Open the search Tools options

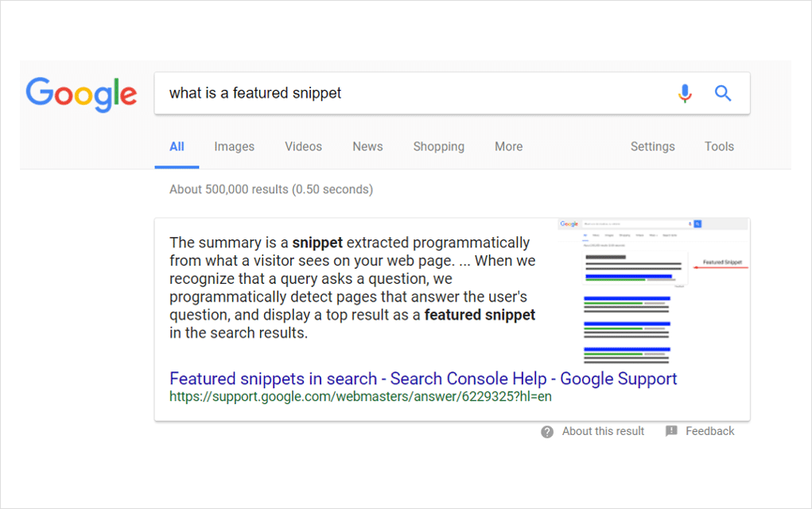point(719,146)
